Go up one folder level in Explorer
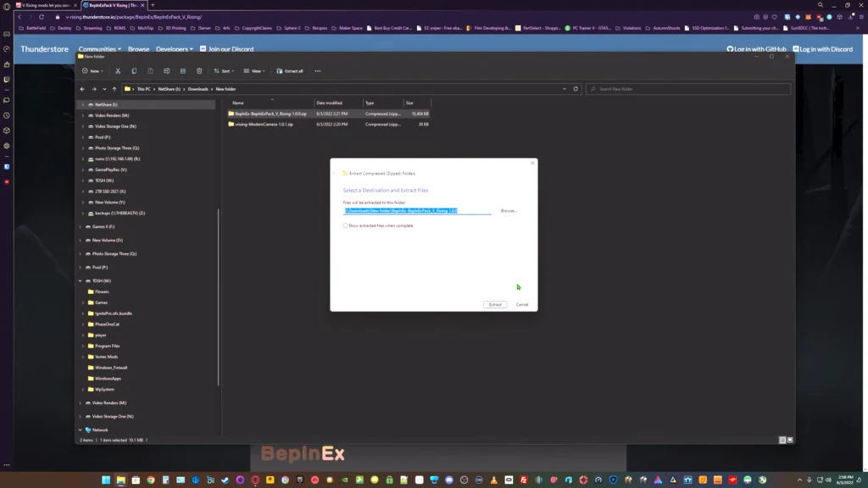The height and width of the screenshot is (488, 868). pos(114,89)
